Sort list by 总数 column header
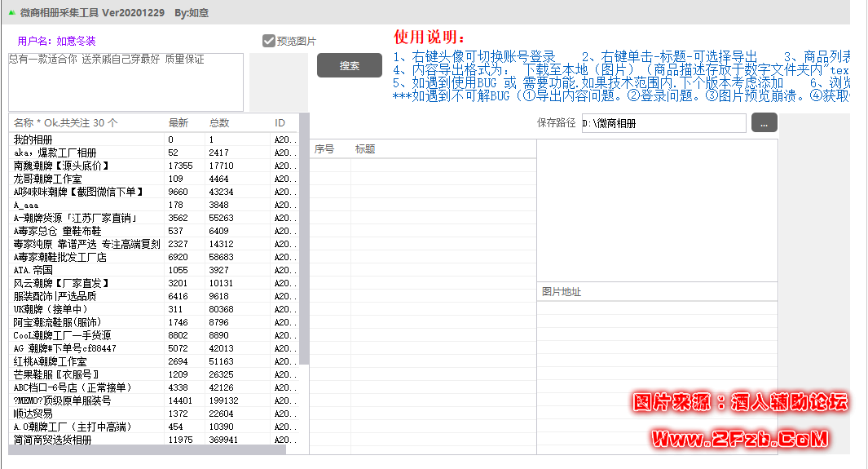The width and height of the screenshot is (868, 469). (x=219, y=123)
